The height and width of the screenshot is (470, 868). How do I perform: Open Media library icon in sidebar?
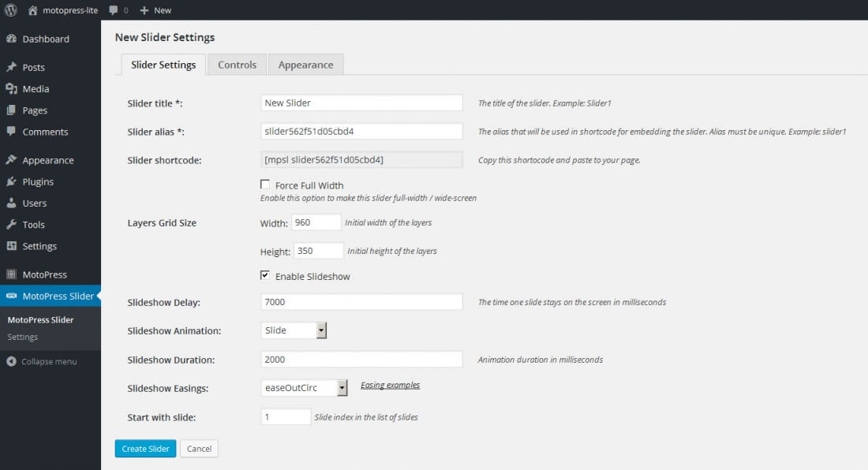(11, 89)
